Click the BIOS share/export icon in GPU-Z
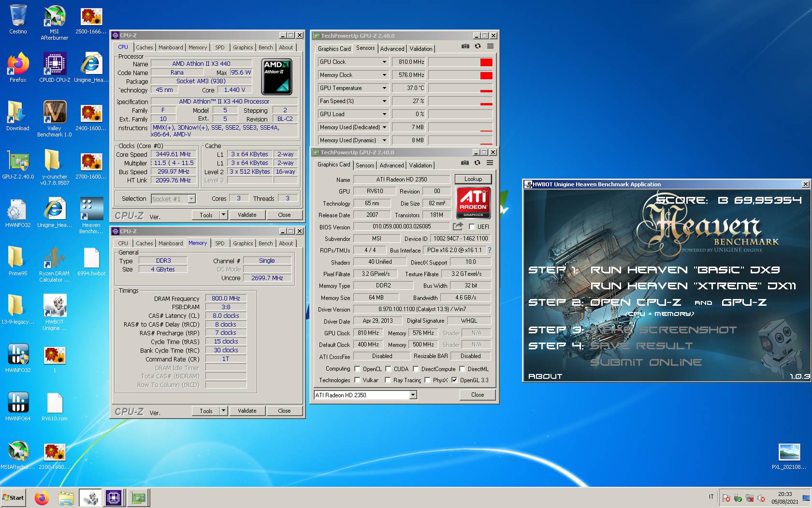Viewport: 812px width, 508px height. tap(458, 226)
